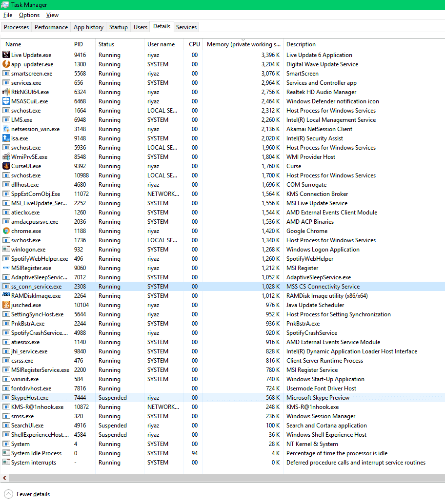Select the System interrupts row name
Screen dimensions: 445x504
34,462
